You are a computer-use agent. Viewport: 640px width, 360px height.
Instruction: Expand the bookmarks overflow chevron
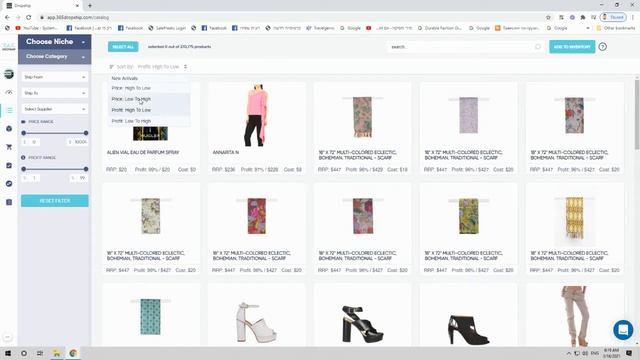588,28
